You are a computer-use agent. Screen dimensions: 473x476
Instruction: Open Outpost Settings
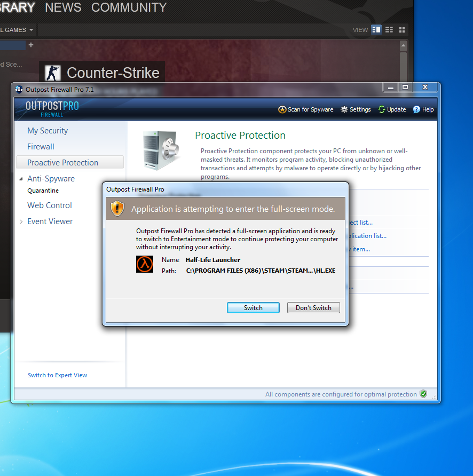pyautogui.click(x=356, y=109)
